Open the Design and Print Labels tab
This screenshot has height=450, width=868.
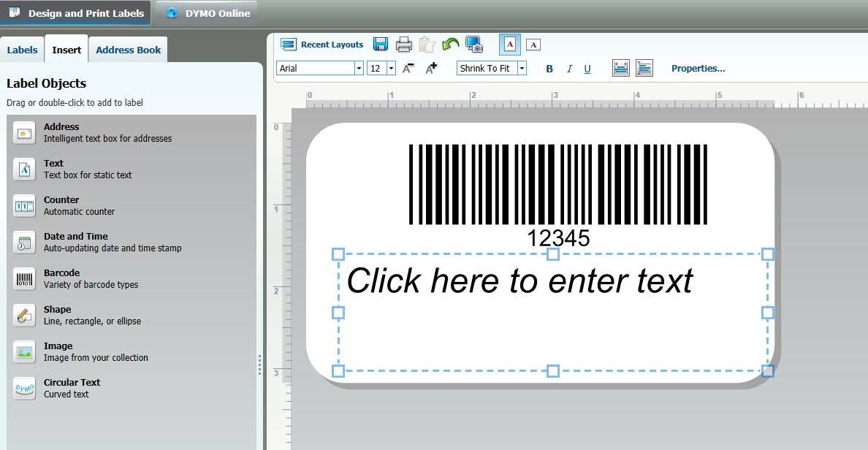75,13
